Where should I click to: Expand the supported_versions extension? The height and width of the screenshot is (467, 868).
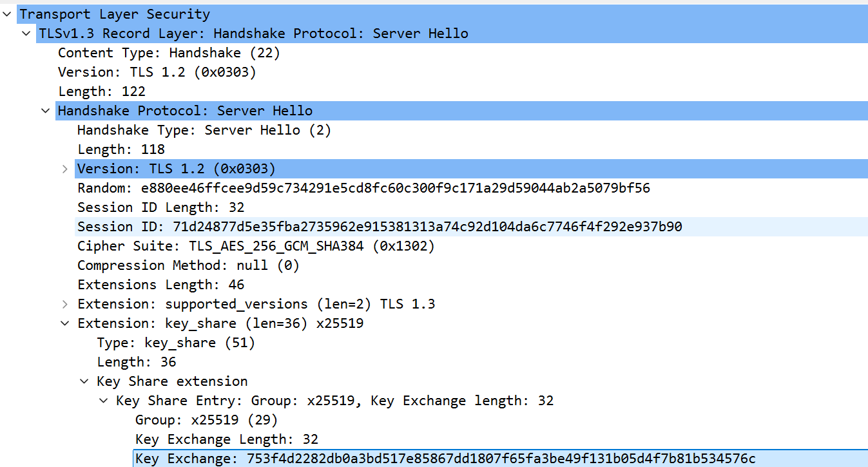click(64, 304)
